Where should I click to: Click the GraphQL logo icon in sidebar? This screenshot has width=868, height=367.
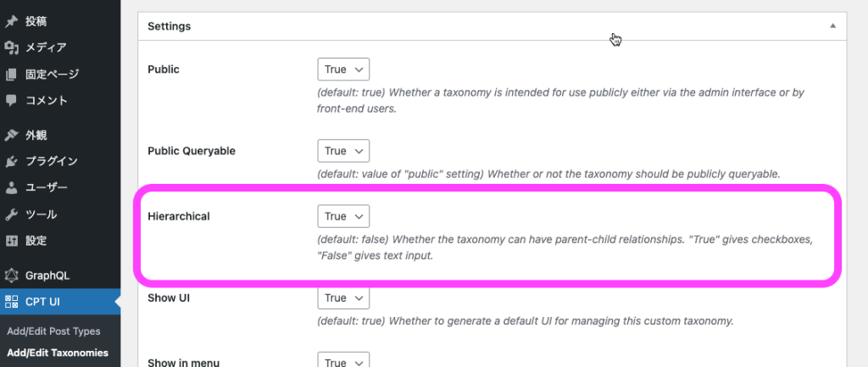coord(11,275)
